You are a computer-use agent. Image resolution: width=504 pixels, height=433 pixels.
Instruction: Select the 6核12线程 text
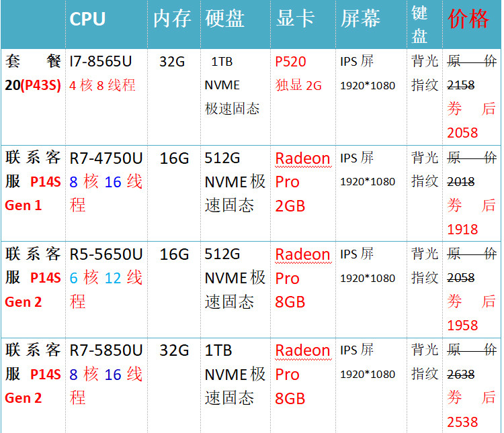click(106, 290)
